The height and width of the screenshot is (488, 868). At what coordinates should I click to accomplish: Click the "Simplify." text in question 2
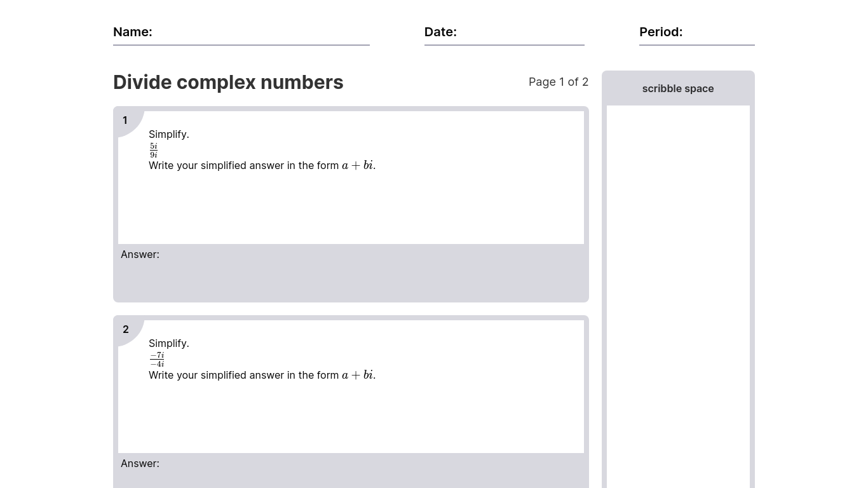[169, 343]
